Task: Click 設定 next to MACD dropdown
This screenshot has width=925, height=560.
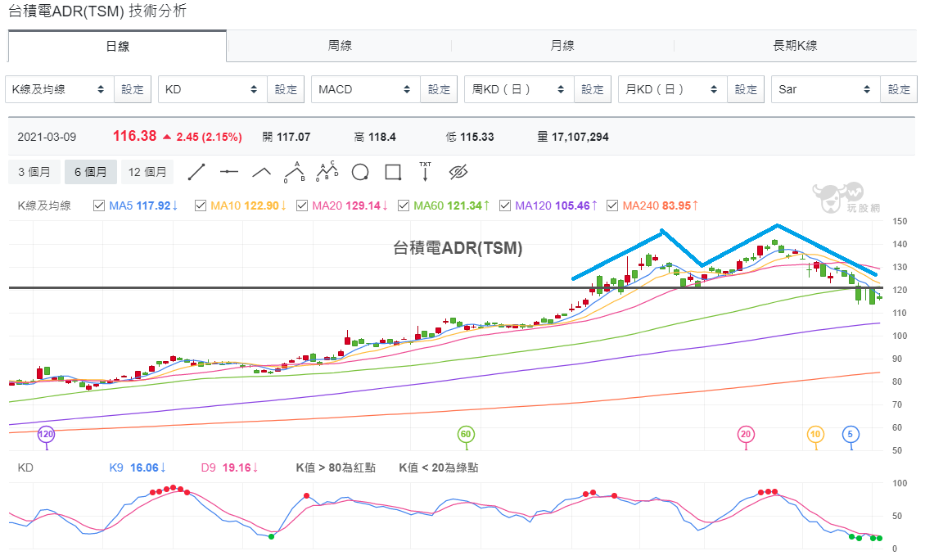Action: (440, 89)
